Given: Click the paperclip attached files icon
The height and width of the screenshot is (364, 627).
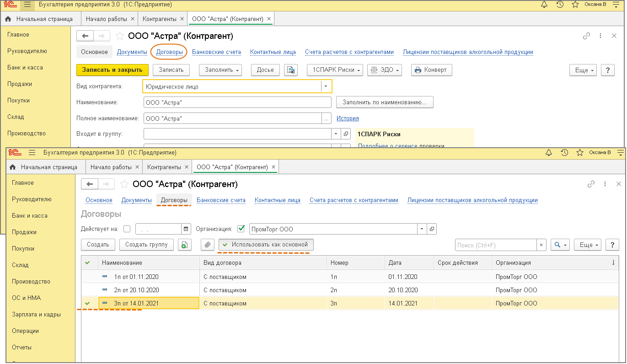Looking at the screenshot, I should point(208,245).
